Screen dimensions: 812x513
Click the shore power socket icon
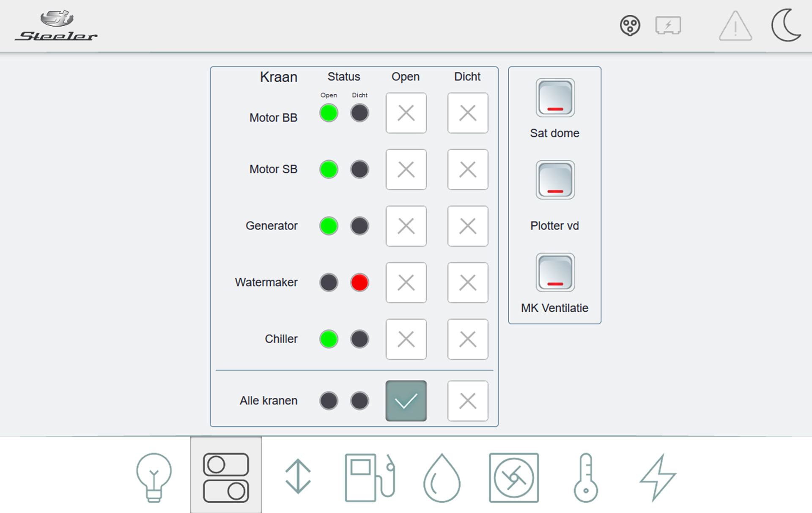click(x=630, y=26)
